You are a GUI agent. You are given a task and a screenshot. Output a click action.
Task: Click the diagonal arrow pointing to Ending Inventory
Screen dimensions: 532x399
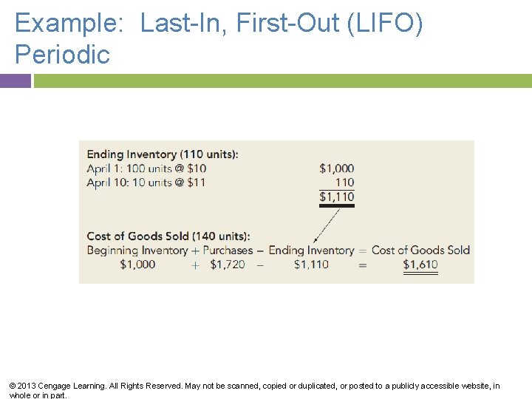(327, 225)
